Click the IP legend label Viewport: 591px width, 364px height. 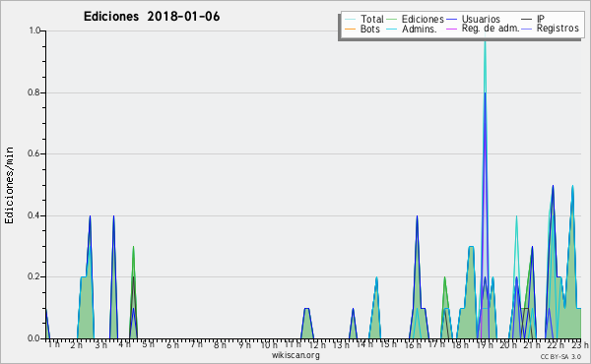pos(541,19)
